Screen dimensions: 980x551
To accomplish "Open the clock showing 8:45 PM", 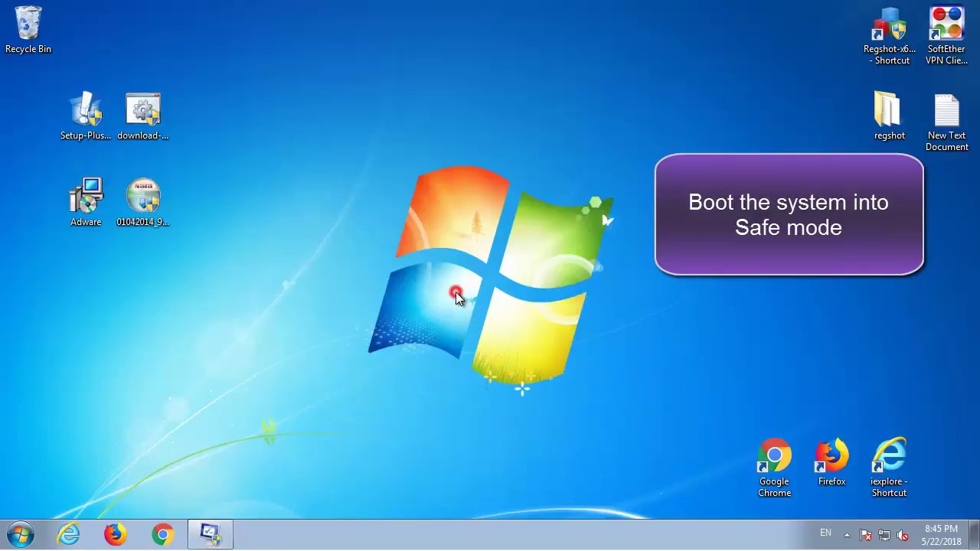I will [x=941, y=535].
